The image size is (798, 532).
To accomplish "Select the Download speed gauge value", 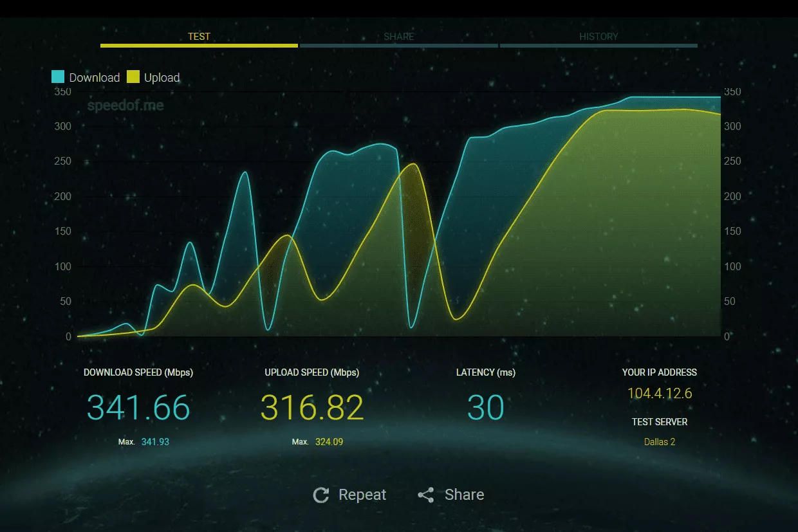I will tap(138, 407).
